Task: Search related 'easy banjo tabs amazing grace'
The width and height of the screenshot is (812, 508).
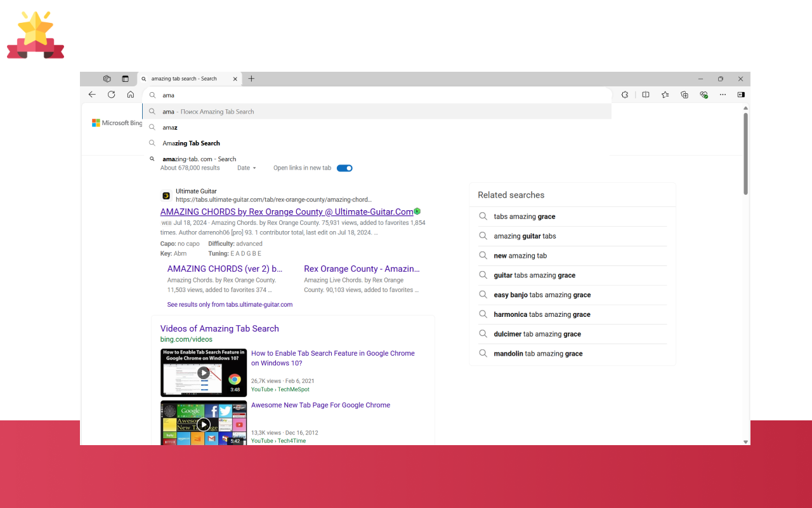Action: (x=572, y=295)
